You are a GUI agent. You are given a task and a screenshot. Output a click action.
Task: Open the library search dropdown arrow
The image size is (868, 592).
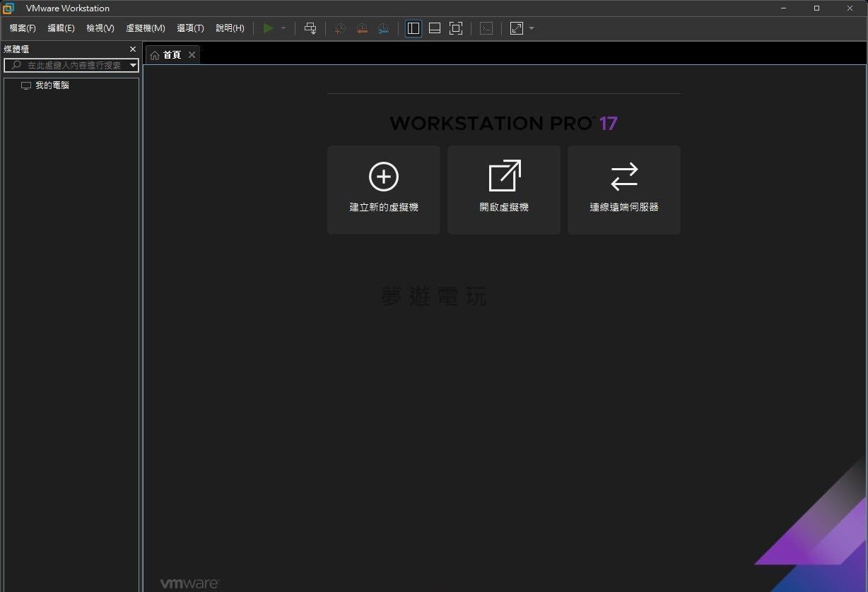pos(133,65)
